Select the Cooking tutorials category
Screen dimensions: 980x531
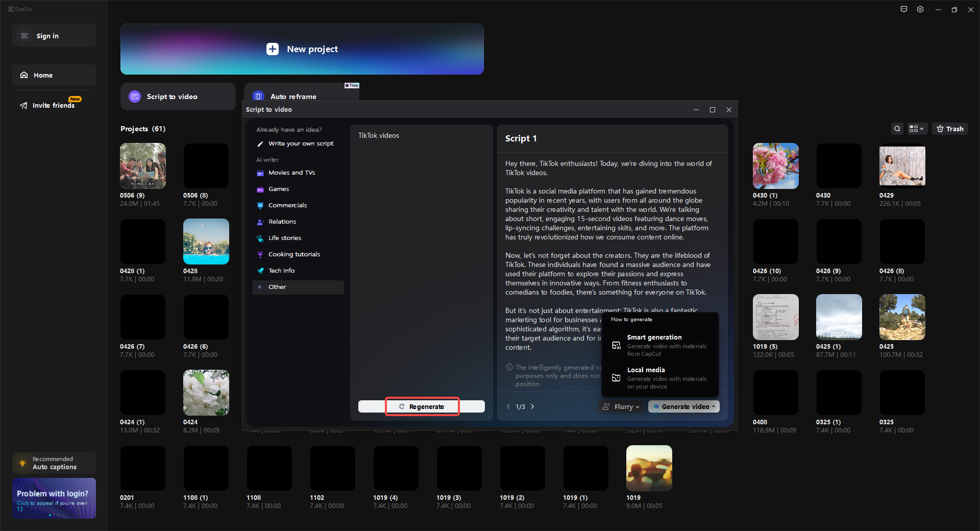pos(295,254)
